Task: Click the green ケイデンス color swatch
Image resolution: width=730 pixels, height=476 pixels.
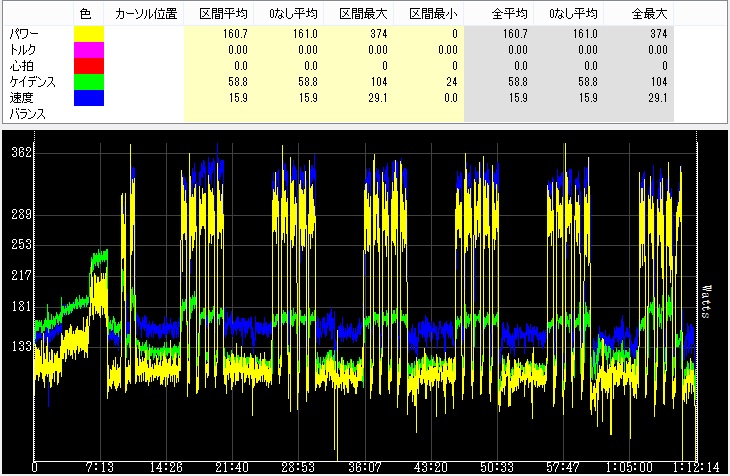Action: pos(89,82)
